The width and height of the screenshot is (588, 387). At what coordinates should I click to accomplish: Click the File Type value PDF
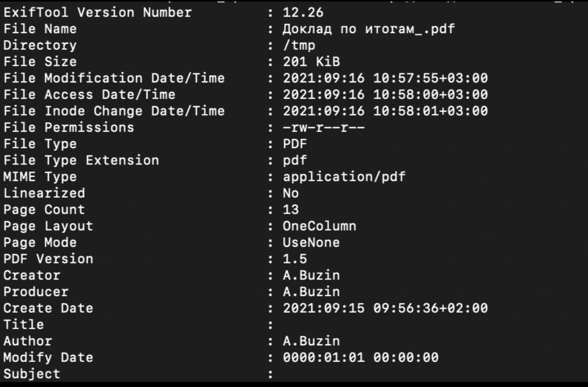click(x=295, y=144)
